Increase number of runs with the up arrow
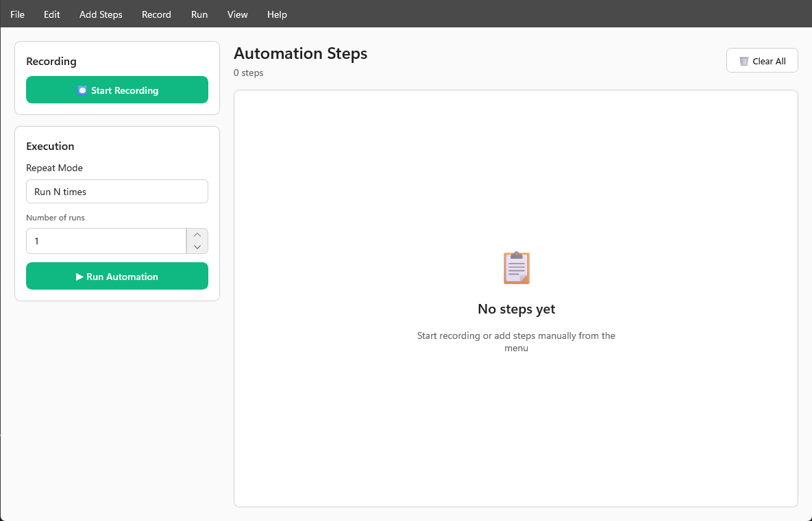Image resolution: width=812 pixels, height=521 pixels. point(197,235)
